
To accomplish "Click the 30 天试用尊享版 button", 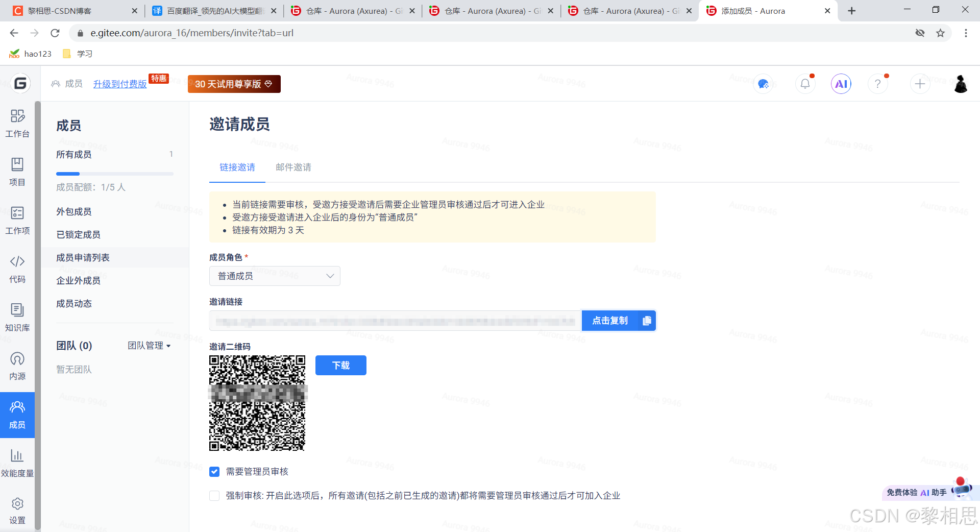I will click(234, 84).
